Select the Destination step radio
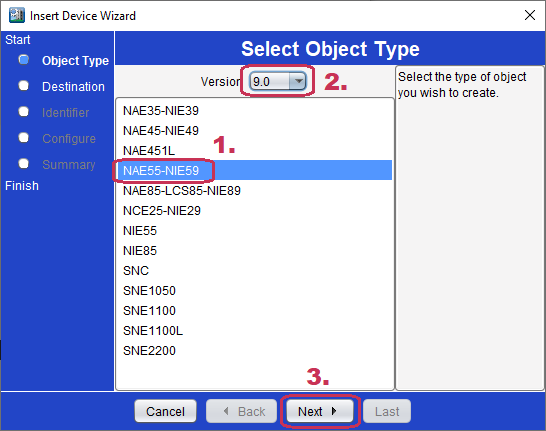Image resolution: width=546 pixels, height=431 pixels. pyautogui.click(x=24, y=86)
